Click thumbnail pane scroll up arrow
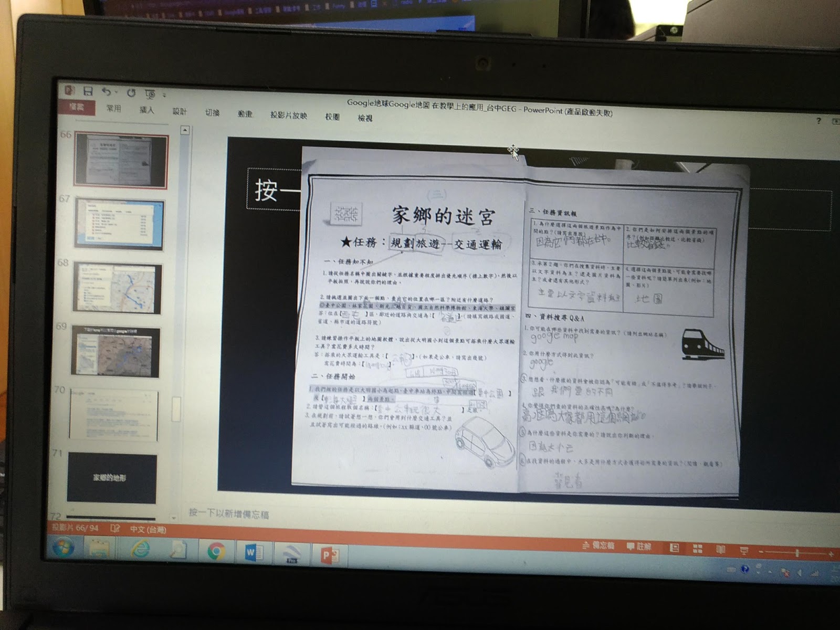 (185, 130)
